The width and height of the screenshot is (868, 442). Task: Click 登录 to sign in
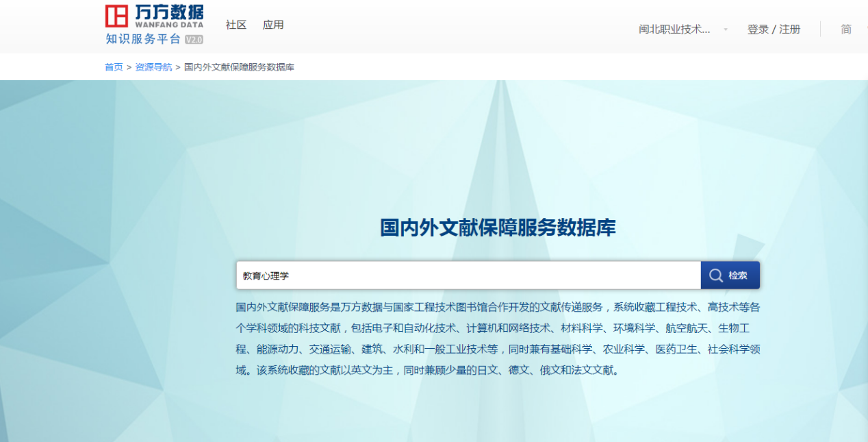click(758, 30)
